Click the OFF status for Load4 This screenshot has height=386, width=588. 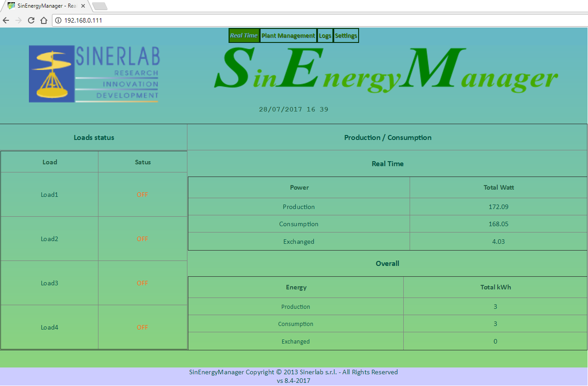[142, 327]
